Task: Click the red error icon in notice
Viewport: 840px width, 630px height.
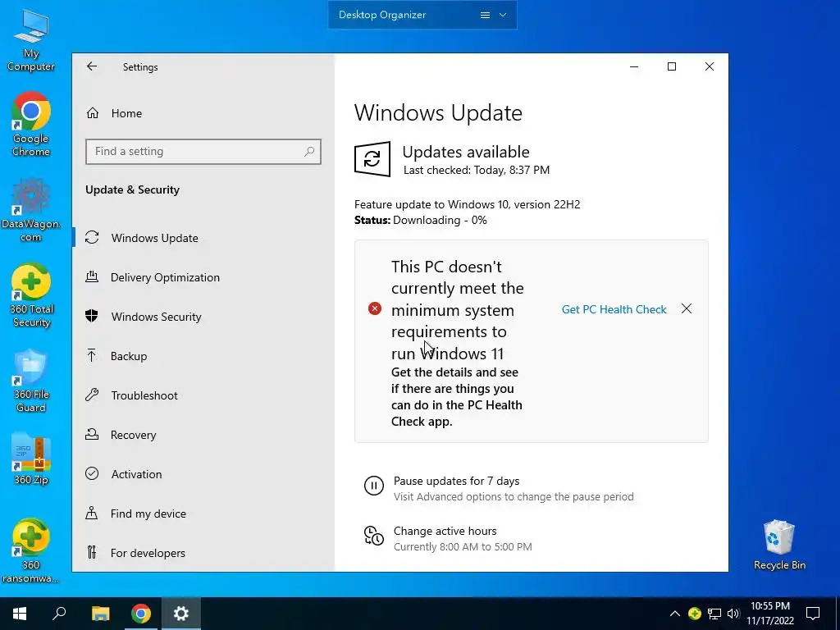Action: (x=374, y=308)
